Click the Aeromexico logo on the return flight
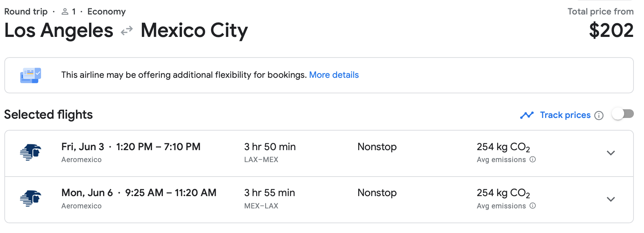 31,198
